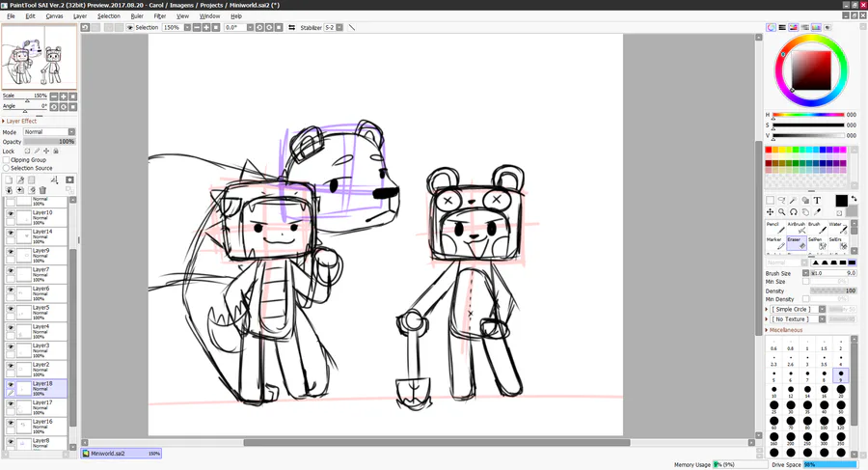Pick the Text tool
Screen dimensions: 868x470
point(817,200)
